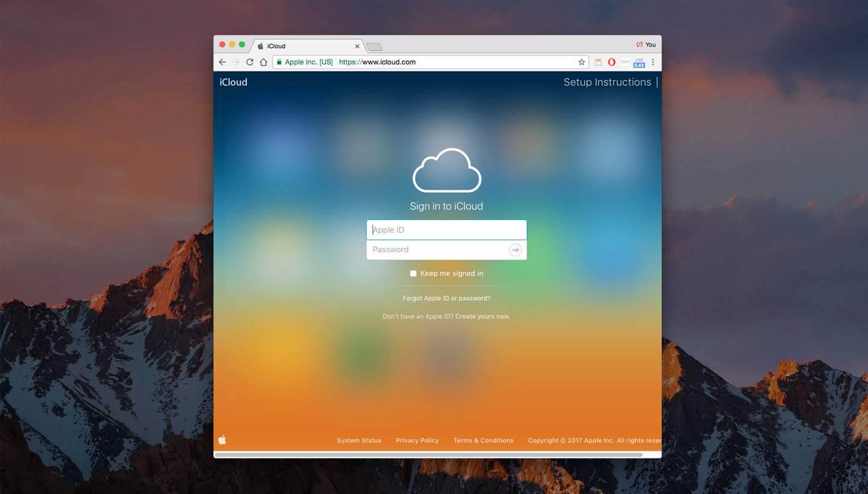Viewport: 868px width, 494px height.
Task: Click the horizontal scrollbar at window bottom
Action: tap(429, 454)
